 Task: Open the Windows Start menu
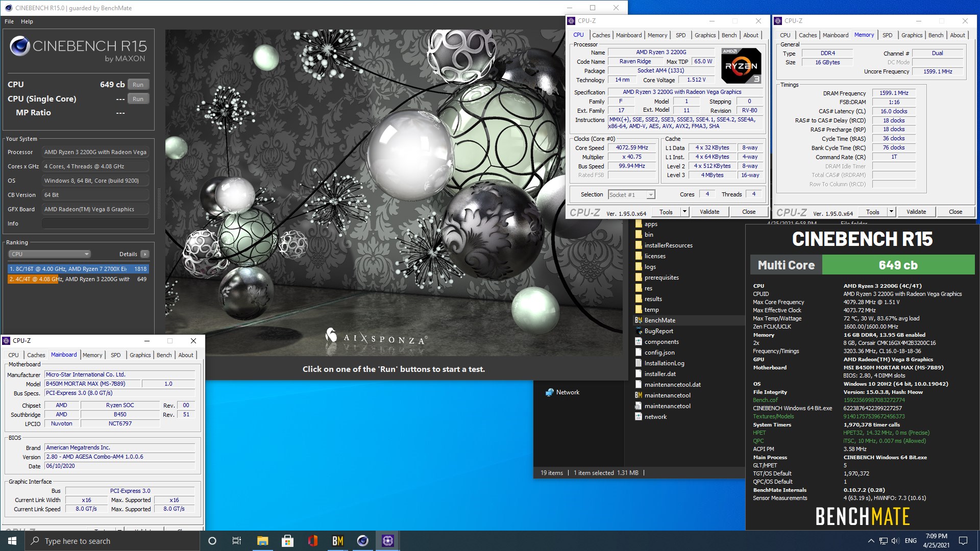point(12,541)
